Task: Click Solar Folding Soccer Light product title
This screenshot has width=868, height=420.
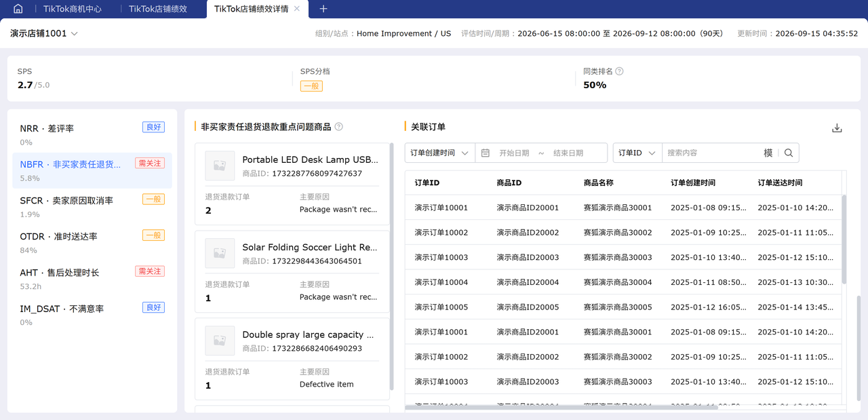Action: click(311, 248)
